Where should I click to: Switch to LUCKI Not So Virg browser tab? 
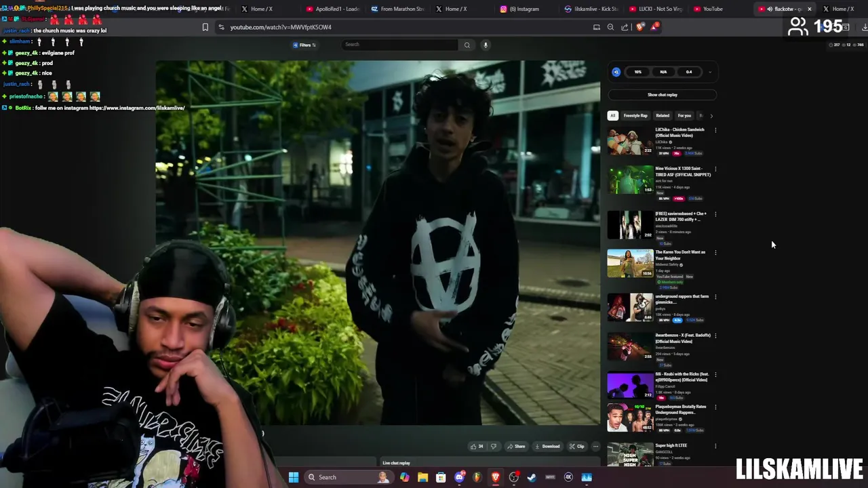656,9
